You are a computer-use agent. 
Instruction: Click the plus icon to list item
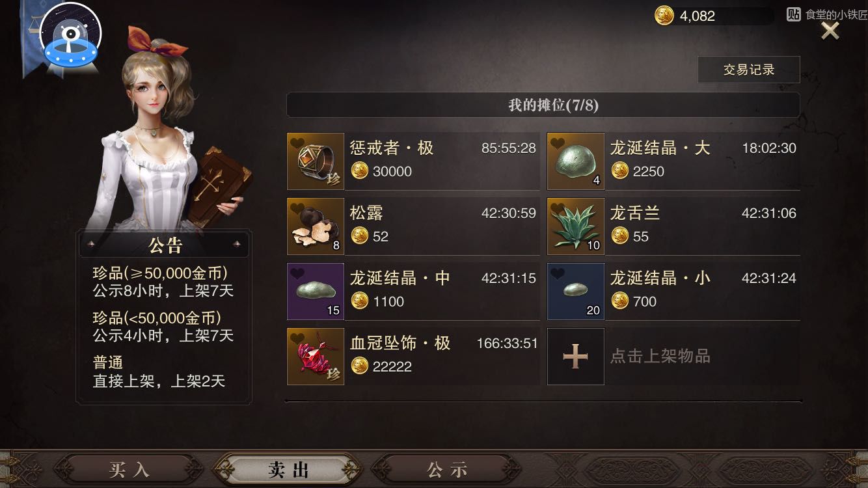pyautogui.click(x=576, y=357)
